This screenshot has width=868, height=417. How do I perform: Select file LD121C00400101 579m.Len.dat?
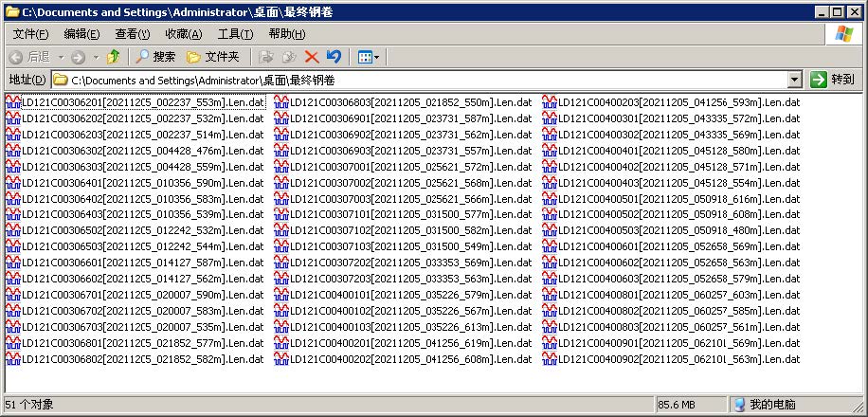[x=410, y=295]
